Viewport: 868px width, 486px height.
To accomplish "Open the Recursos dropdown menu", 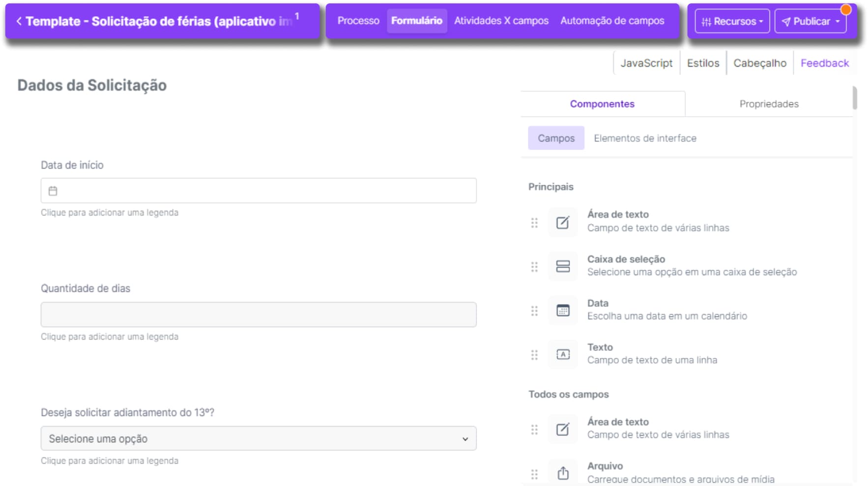I will pos(732,21).
